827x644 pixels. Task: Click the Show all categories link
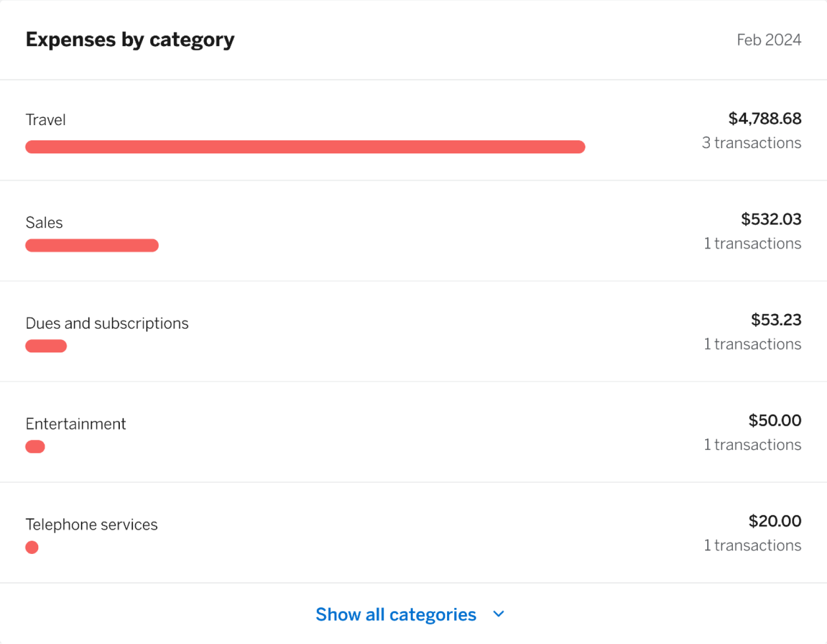tap(396, 614)
